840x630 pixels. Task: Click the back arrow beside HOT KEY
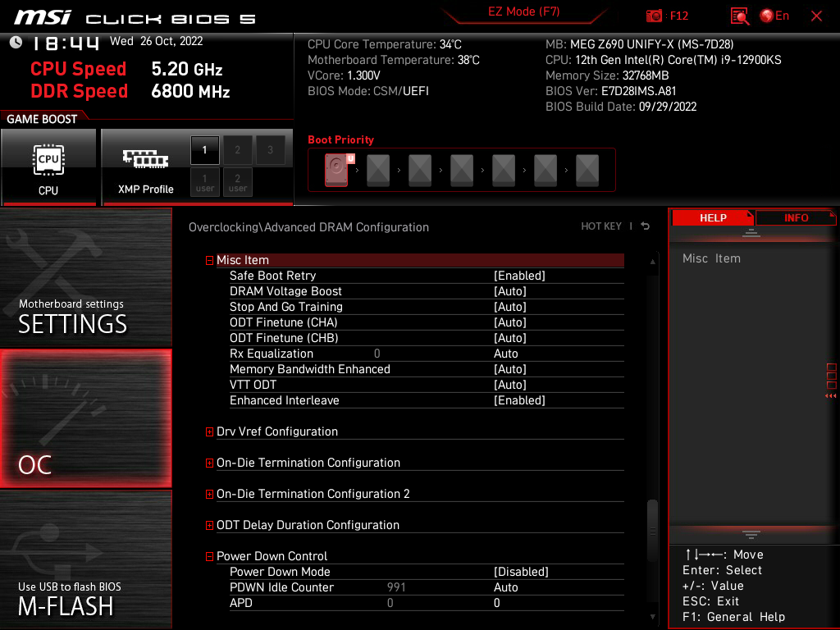click(646, 226)
